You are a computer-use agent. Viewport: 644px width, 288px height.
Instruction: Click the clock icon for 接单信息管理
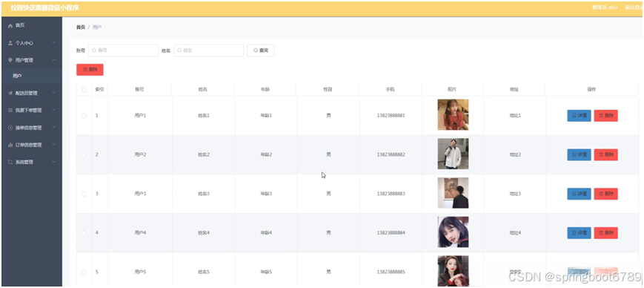(x=10, y=128)
